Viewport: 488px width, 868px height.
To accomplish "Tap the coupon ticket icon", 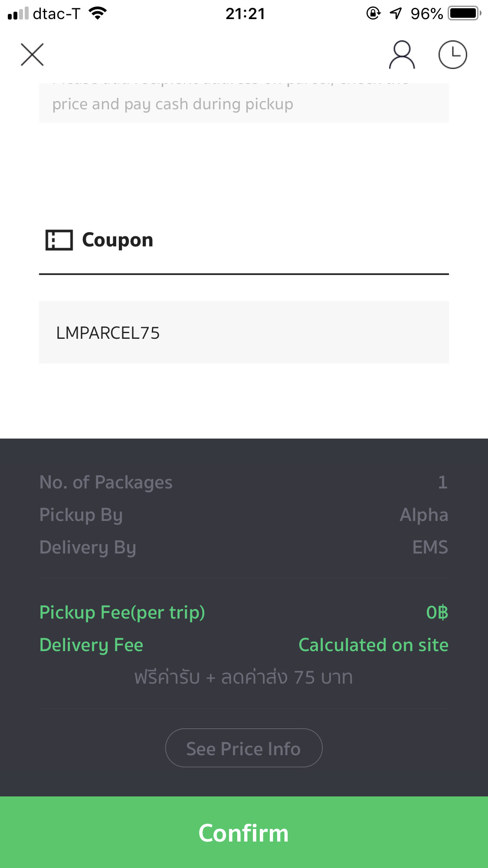I will click(59, 240).
